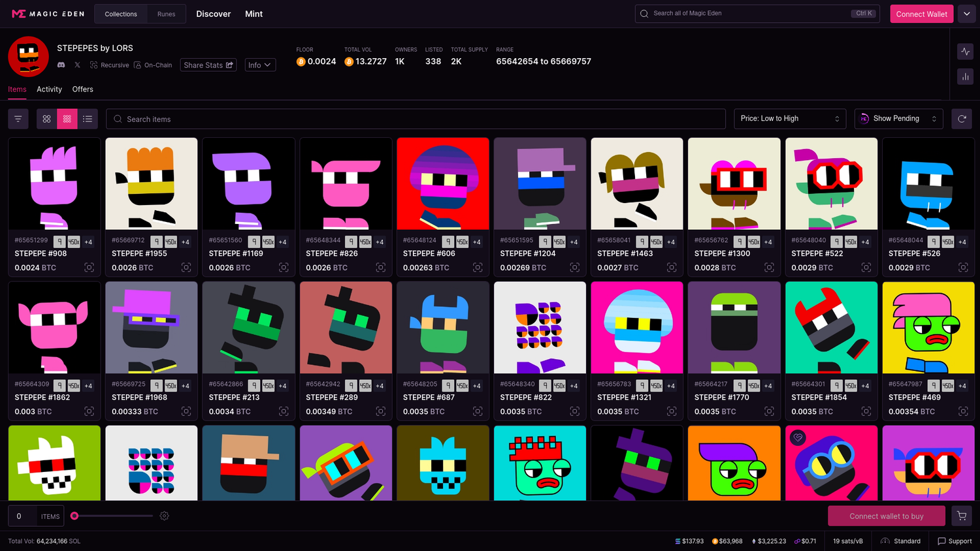Open the bar chart analytics icon
This screenshot has height=551, width=980.
(x=966, y=76)
